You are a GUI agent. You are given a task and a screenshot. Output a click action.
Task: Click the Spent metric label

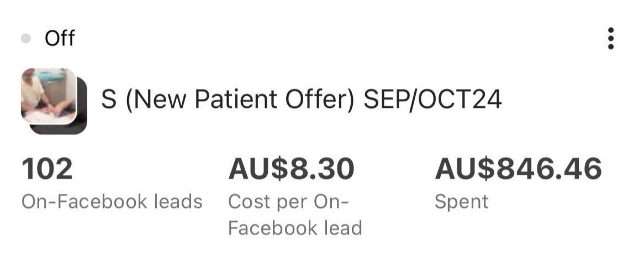462,202
